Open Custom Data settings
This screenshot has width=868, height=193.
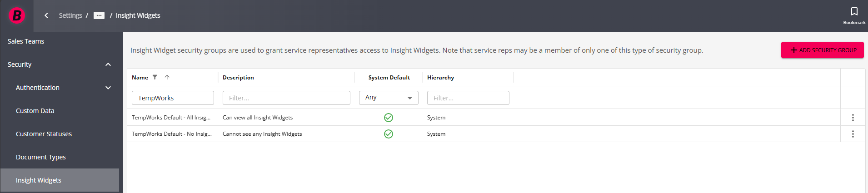(x=35, y=111)
